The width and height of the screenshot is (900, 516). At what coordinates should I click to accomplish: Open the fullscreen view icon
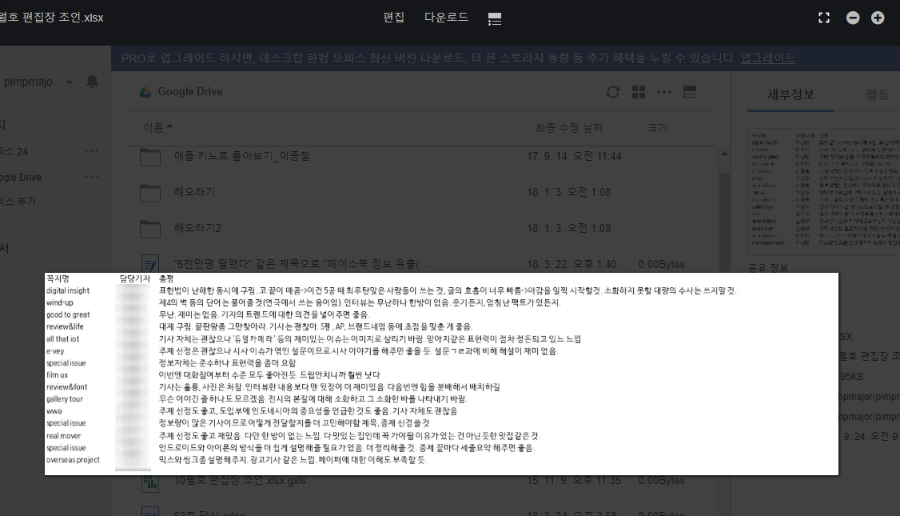click(824, 18)
